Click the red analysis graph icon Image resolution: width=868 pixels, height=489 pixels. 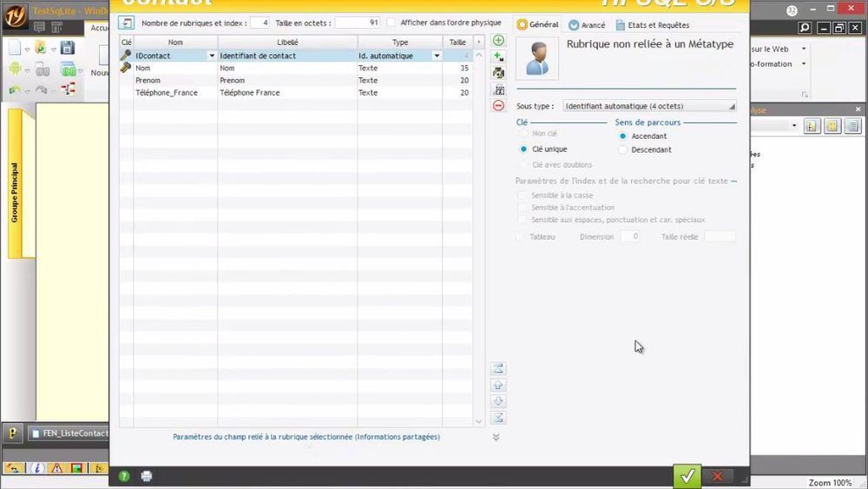(x=68, y=89)
